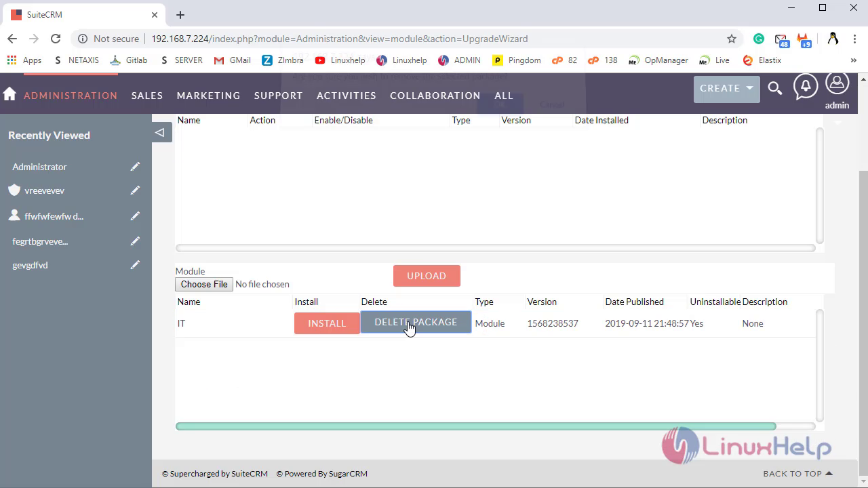Open the search magnifier in navbar

[775, 88]
